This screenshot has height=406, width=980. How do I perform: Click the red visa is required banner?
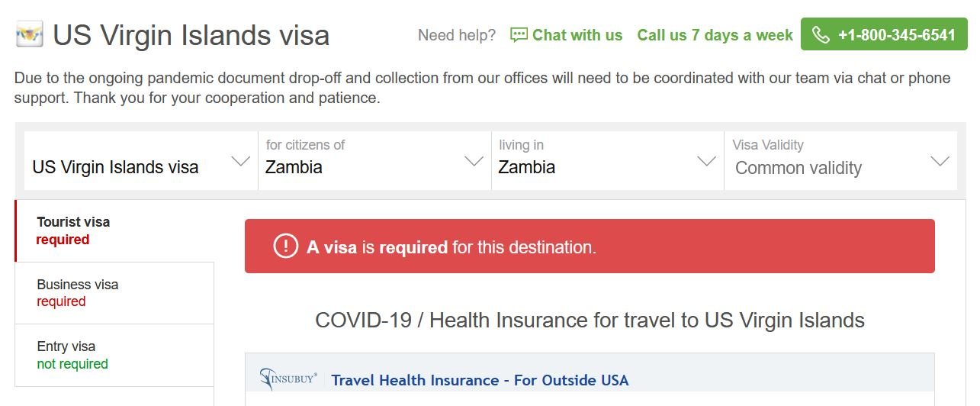pos(590,246)
